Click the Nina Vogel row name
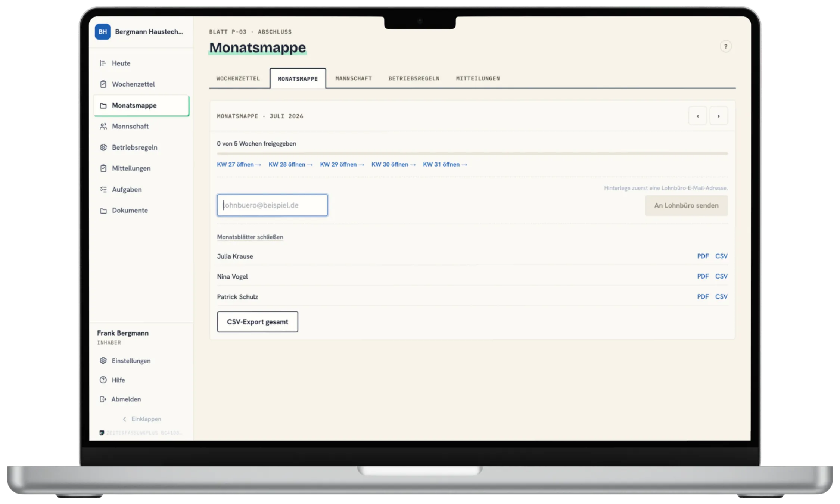The height and width of the screenshot is (504, 840). 232,277
